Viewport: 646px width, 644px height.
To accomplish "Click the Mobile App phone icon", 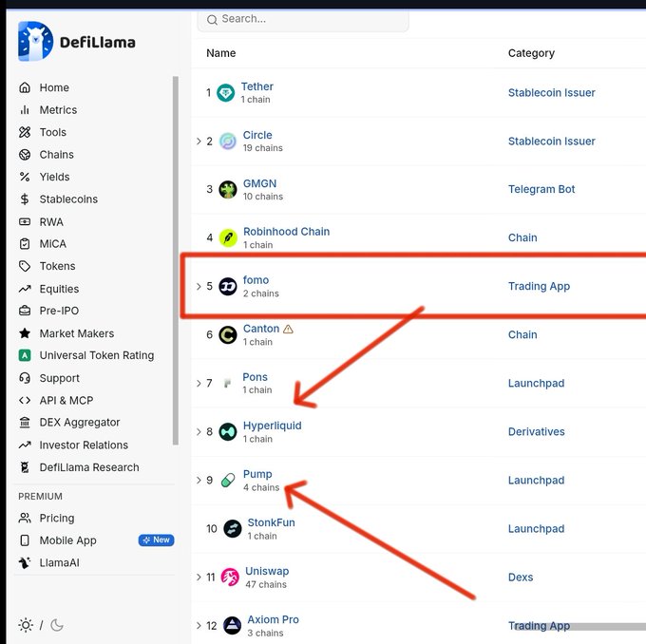I will [25, 540].
